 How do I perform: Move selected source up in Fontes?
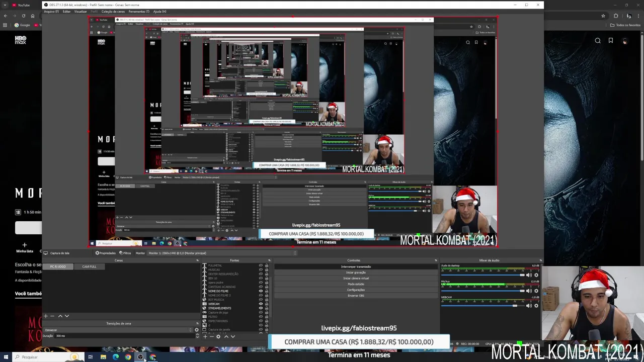point(226,337)
